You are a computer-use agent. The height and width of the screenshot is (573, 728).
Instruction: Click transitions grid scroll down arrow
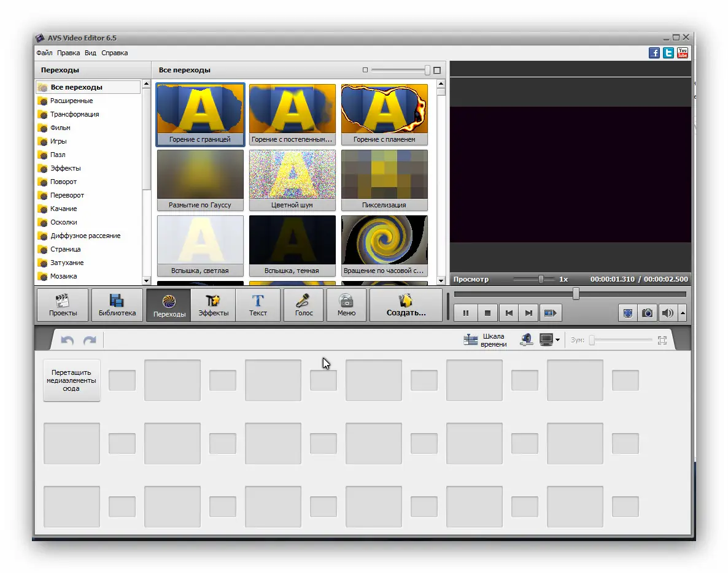[441, 281]
